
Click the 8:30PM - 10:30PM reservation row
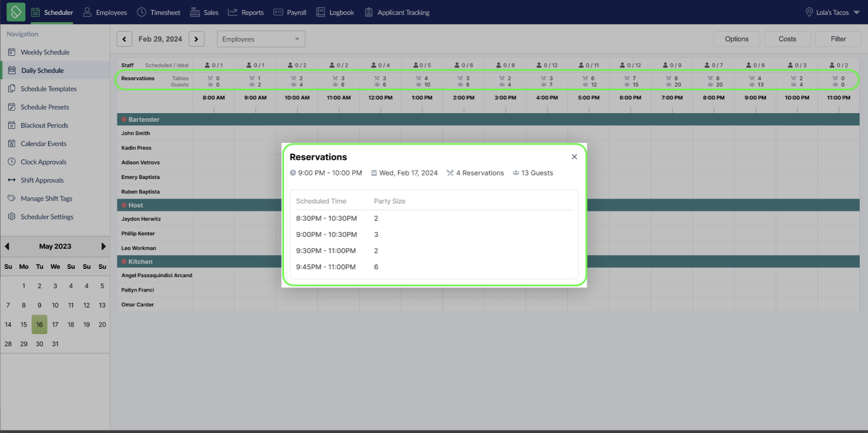coord(433,219)
